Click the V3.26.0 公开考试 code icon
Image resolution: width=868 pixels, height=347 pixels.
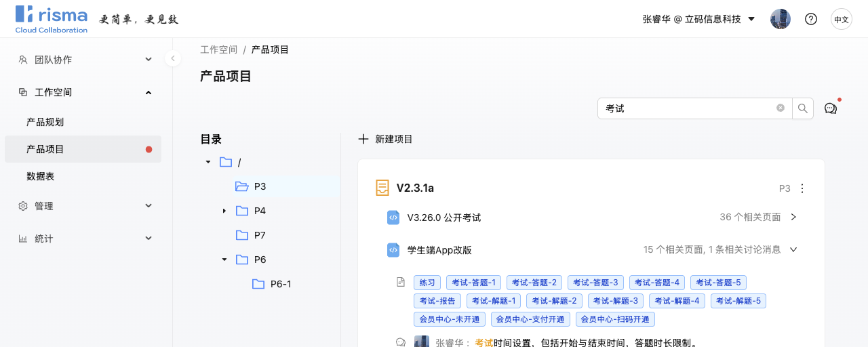pos(393,218)
